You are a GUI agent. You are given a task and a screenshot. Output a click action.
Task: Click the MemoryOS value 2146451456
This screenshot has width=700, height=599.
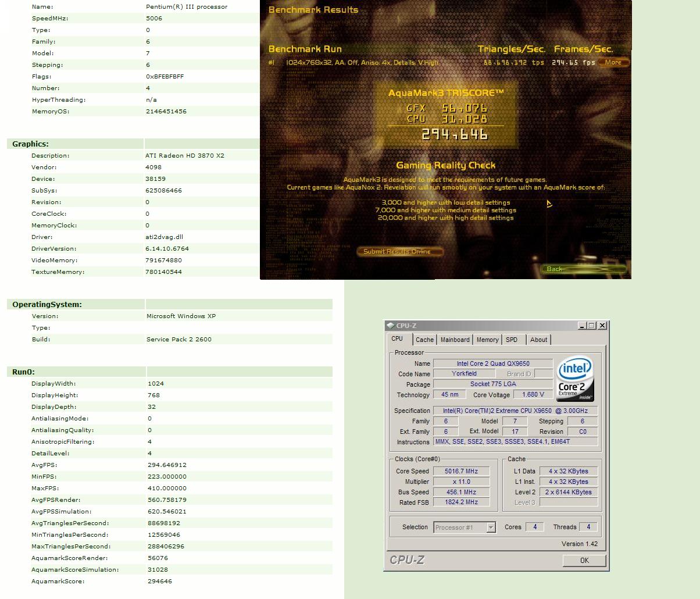(166, 111)
